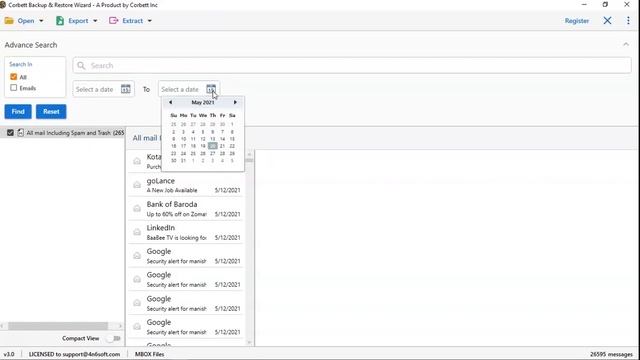Click the main Search text field

[x=352, y=66]
